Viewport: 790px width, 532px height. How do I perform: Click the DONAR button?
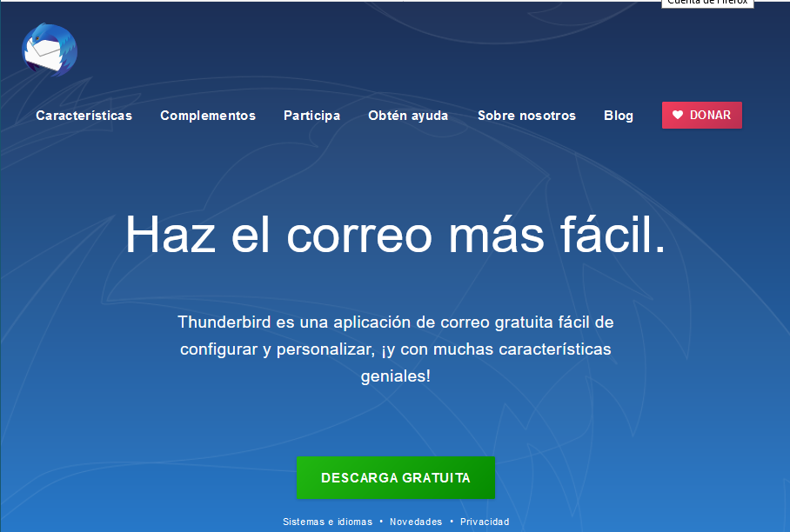point(702,116)
